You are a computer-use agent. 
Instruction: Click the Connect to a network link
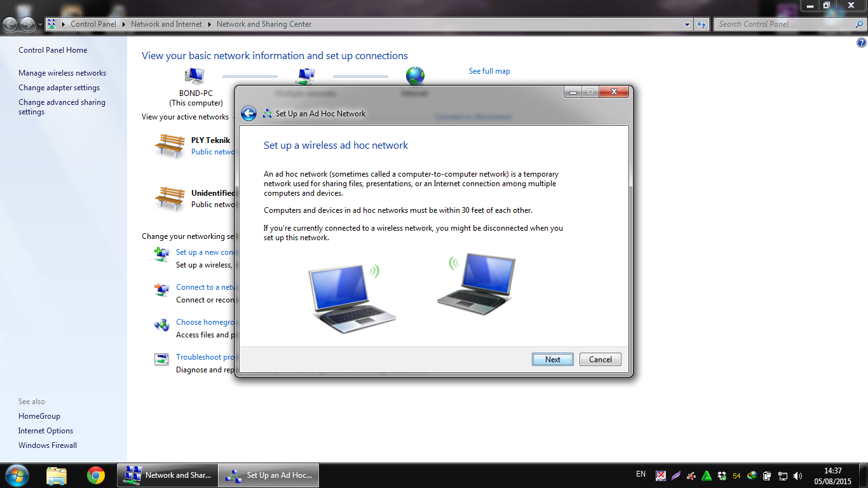tap(205, 287)
